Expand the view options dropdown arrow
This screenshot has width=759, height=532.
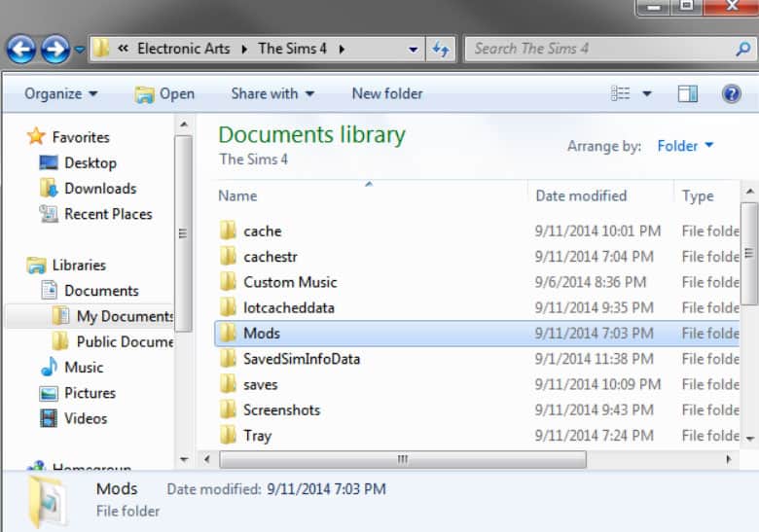[645, 94]
